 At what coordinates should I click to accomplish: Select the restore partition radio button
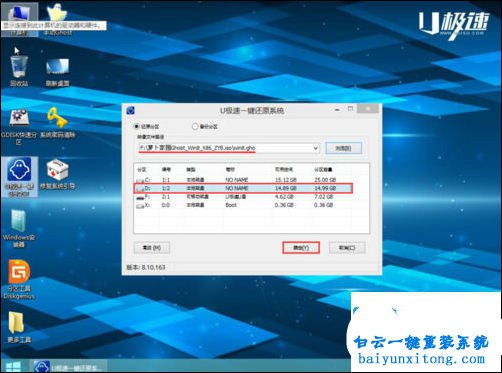[136, 126]
